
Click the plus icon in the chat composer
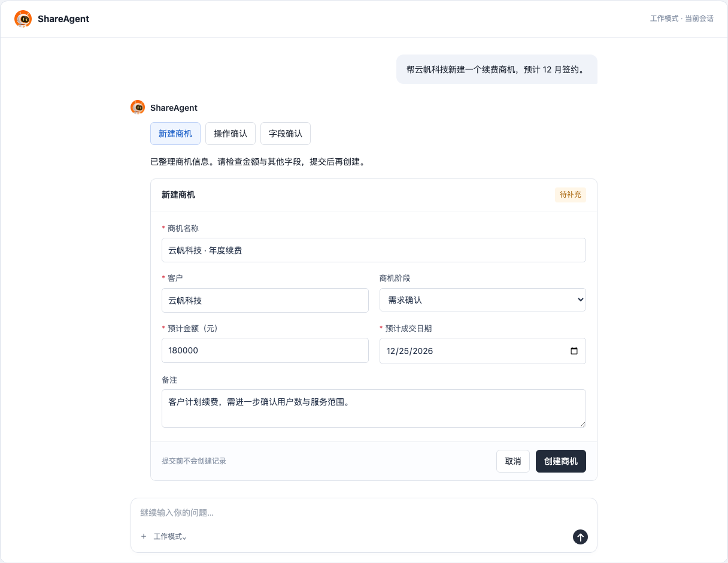click(x=144, y=537)
